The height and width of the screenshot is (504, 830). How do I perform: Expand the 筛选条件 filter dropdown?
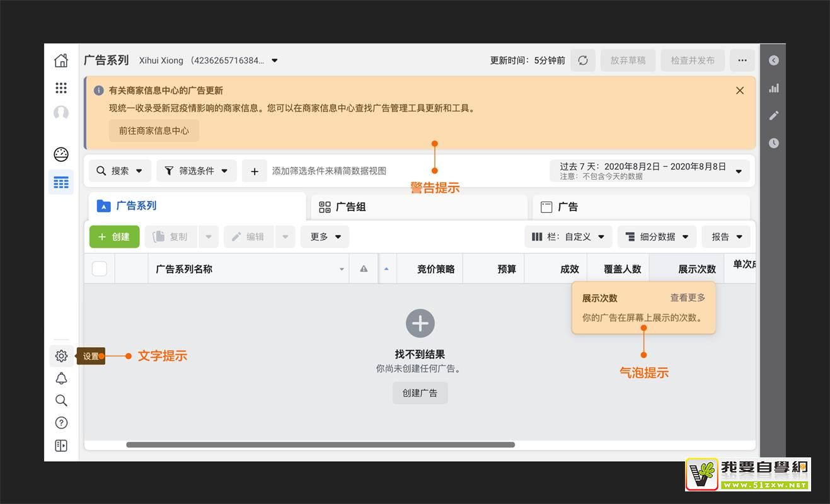coord(197,171)
